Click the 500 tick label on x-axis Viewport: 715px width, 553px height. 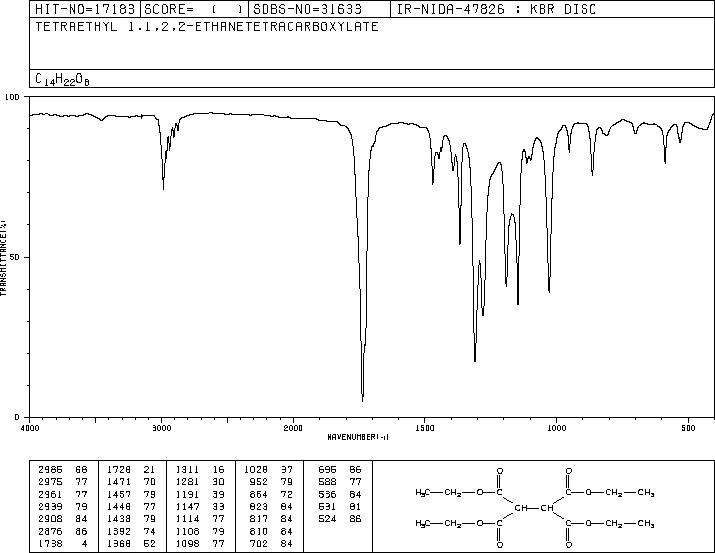pos(689,428)
